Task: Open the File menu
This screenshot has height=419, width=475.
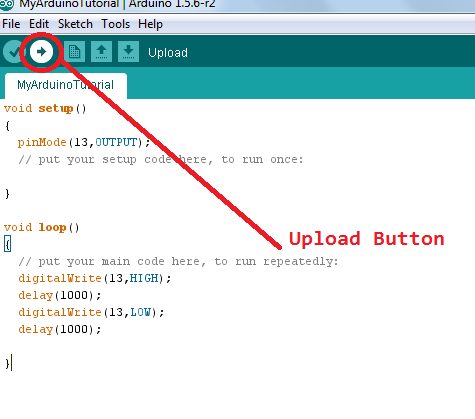Action: (11, 24)
